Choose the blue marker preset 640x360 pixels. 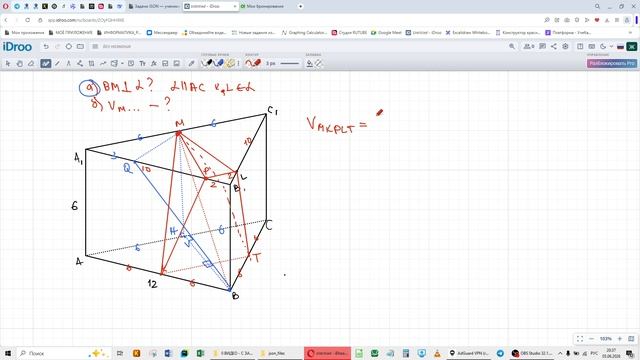pos(219,63)
